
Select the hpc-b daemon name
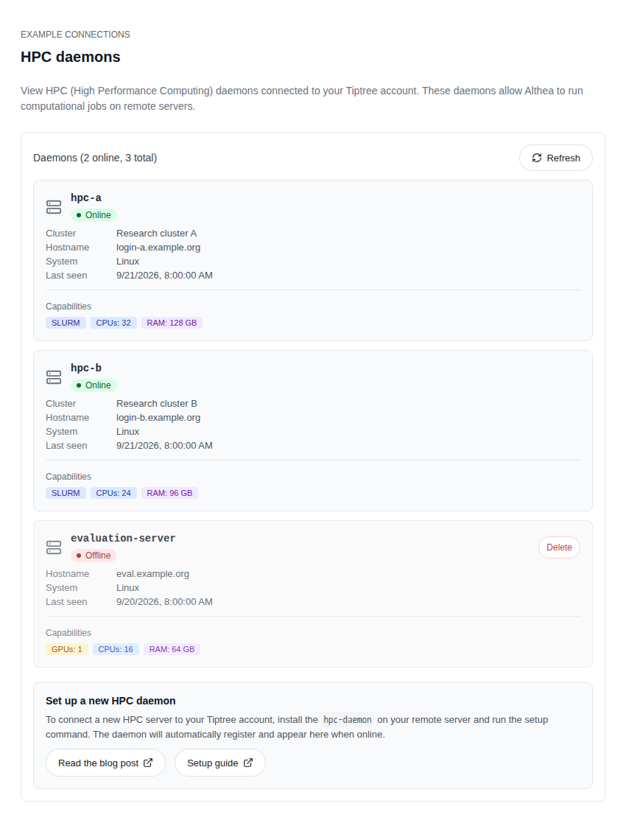(x=85, y=368)
